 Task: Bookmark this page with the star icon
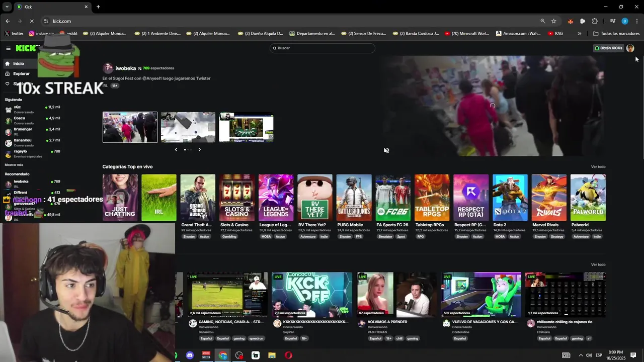pos(554,21)
